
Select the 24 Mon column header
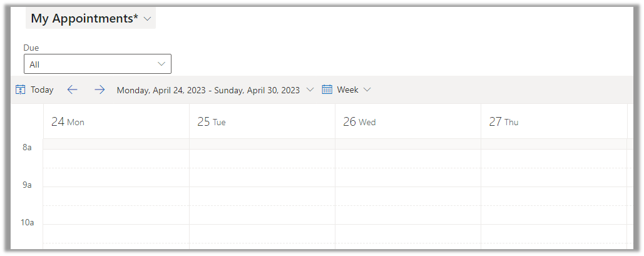(68, 122)
